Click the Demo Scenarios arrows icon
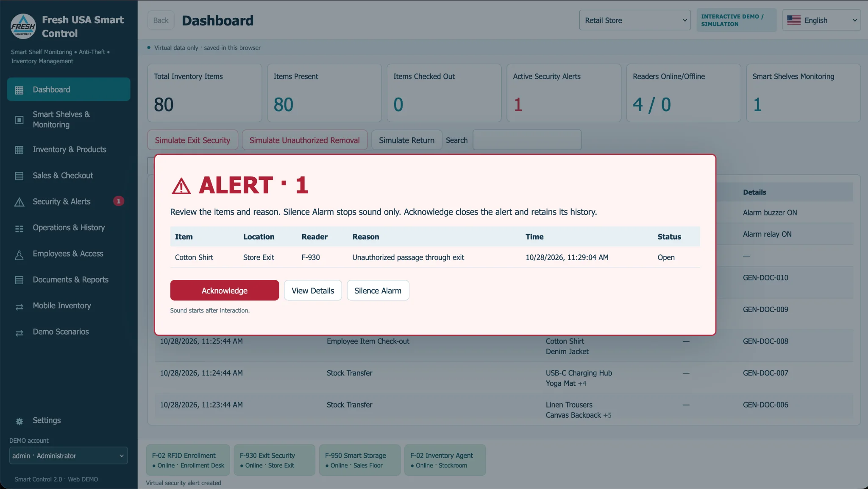This screenshot has width=868, height=489. click(x=19, y=333)
